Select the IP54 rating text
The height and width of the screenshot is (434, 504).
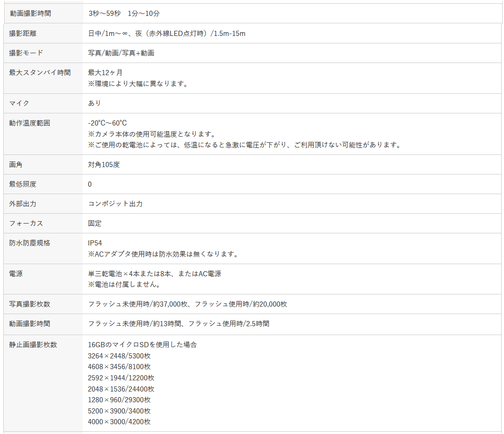(x=95, y=243)
